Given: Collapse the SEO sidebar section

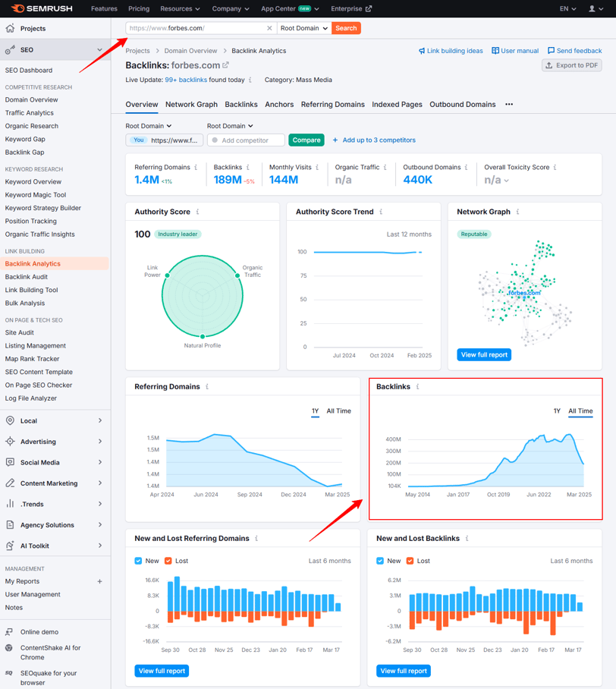Looking at the screenshot, I should click(99, 49).
